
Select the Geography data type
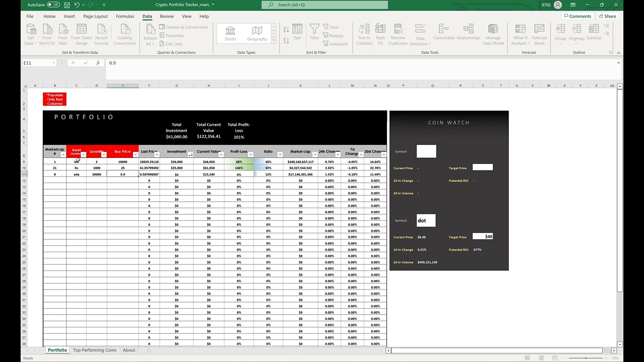[257, 34]
